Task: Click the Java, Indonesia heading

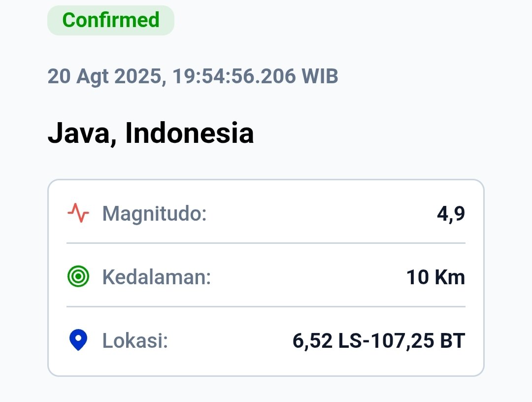Action: [151, 134]
